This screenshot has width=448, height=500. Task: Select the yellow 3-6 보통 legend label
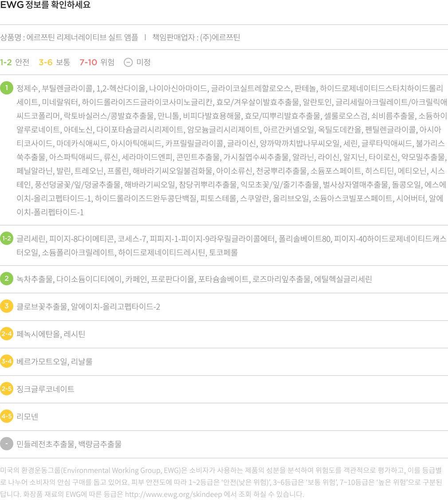[54, 62]
